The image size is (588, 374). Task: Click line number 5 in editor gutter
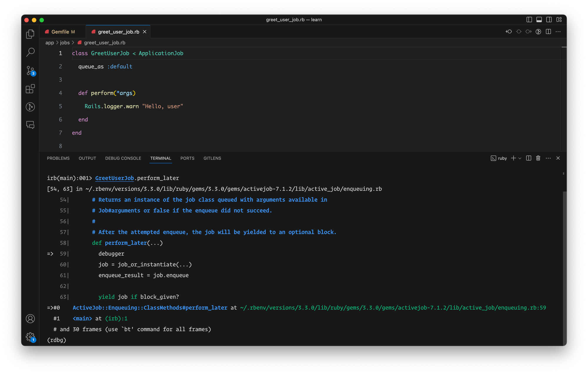(x=60, y=106)
